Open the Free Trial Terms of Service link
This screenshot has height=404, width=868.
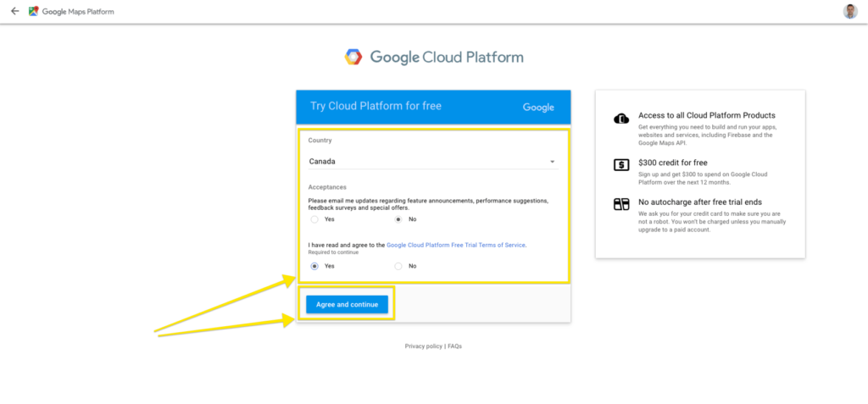(456, 245)
